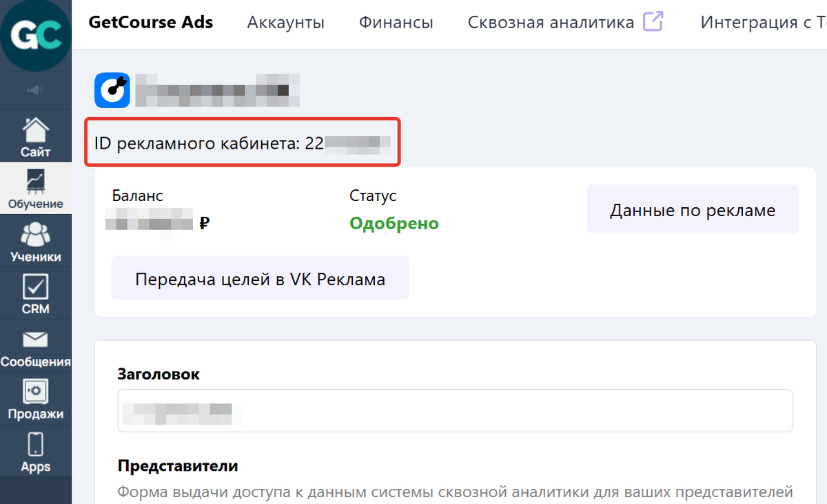The height and width of the screenshot is (504, 827).
Task: Click the VK Реклама account avatar icon
Action: pos(112,90)
